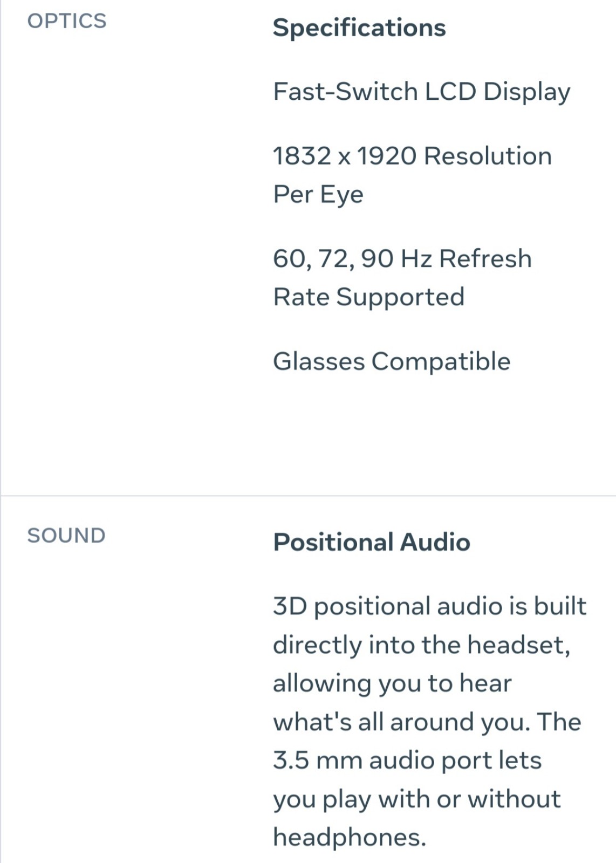Click the Rate Supported text line
The width and height of the screenshot is (616, 863).
coord(369,297)
